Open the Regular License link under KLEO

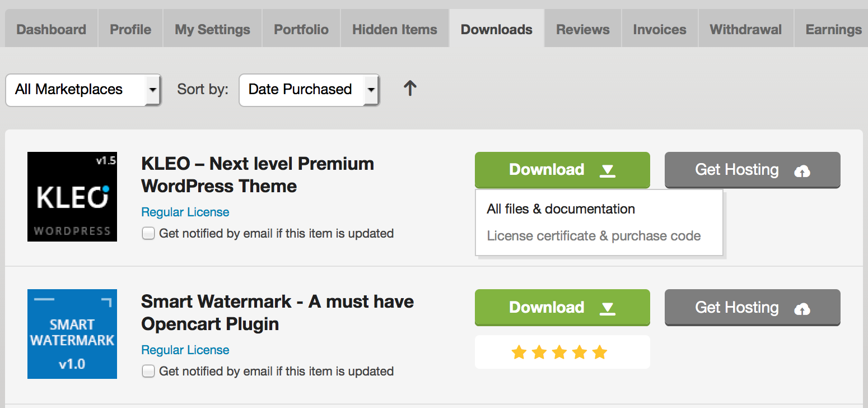185,212
